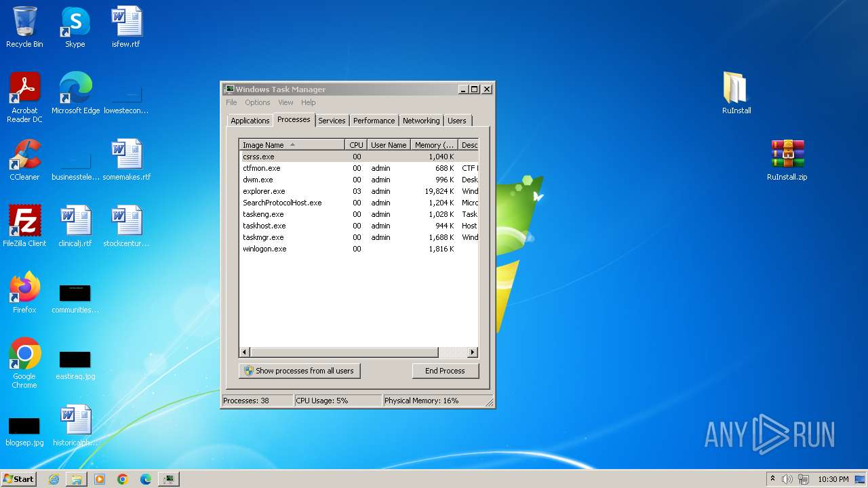868x488 pixels.
Task: Launch Skype from the desktop
Action: click(x=75, y=27)
